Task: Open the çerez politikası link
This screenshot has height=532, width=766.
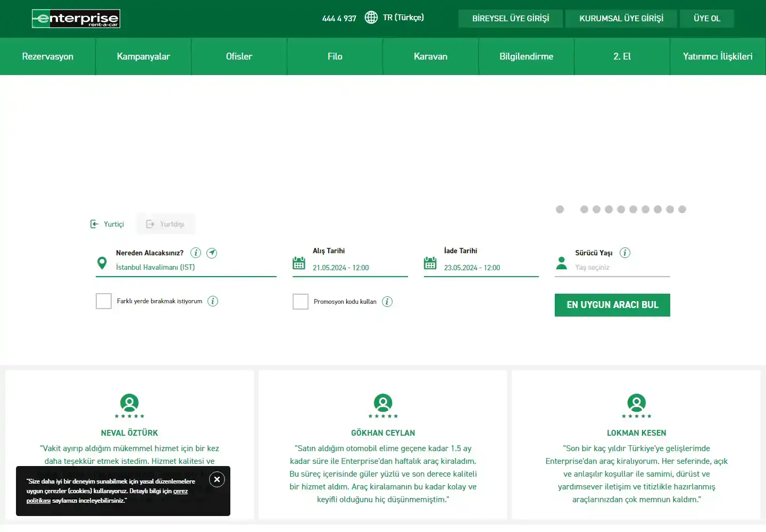Action: click(180, 491)
